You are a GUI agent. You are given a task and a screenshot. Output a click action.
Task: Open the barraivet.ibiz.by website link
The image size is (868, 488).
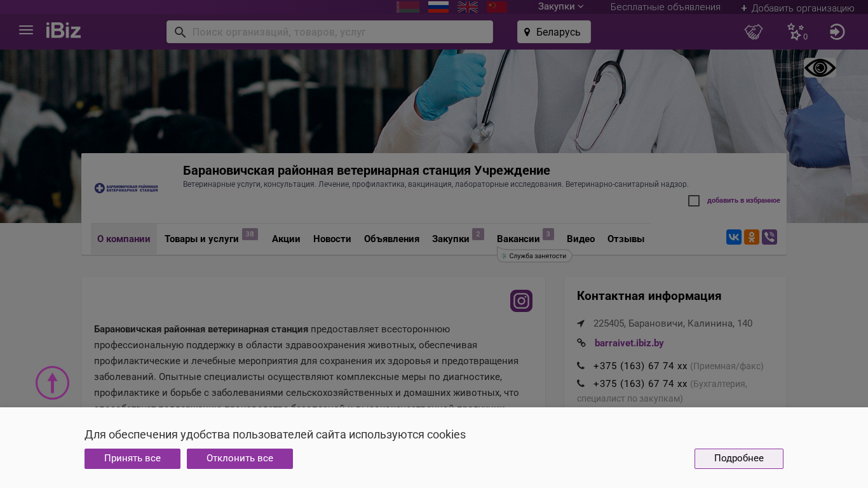point(629,343)
